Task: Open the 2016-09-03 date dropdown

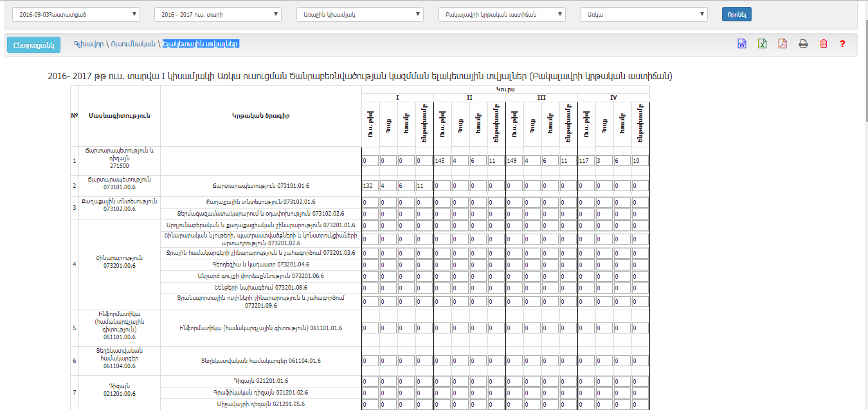Action: [76, 14]
